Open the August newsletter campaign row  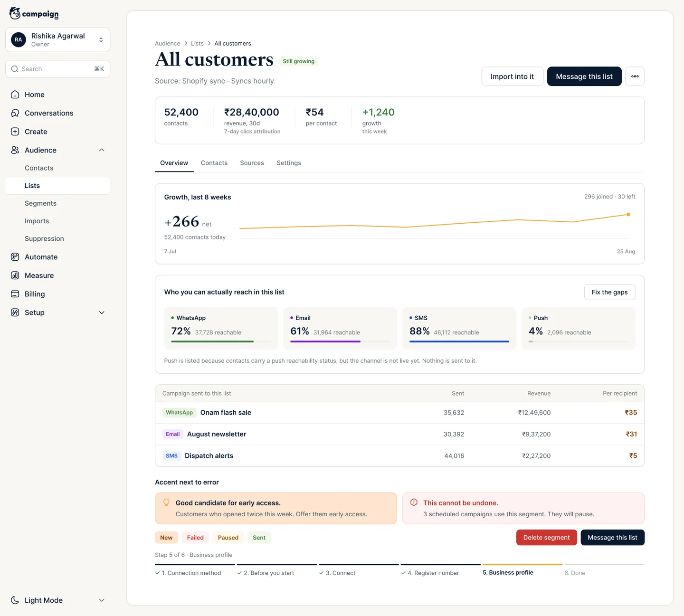[x=400, y=434]
